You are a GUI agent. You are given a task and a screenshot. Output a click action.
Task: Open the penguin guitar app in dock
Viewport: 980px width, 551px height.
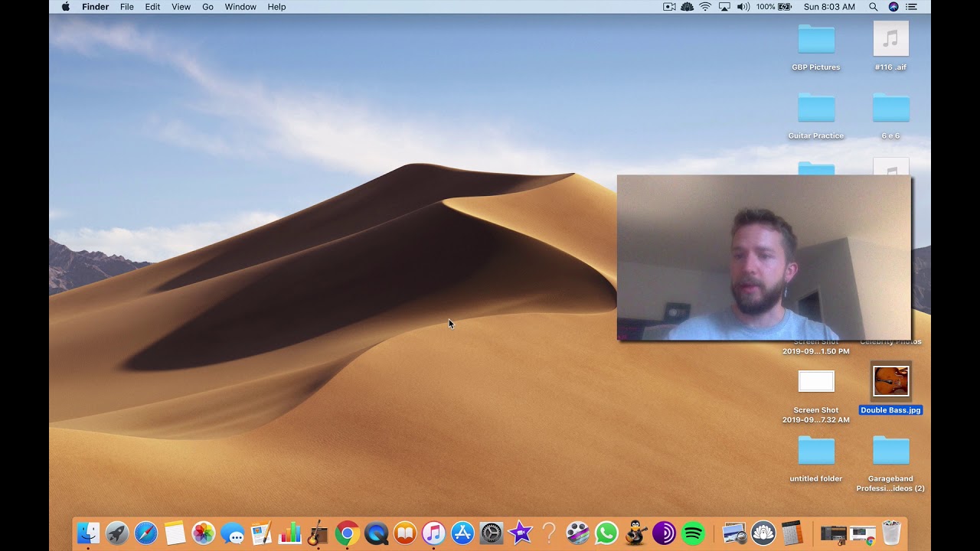click(635, 533)
